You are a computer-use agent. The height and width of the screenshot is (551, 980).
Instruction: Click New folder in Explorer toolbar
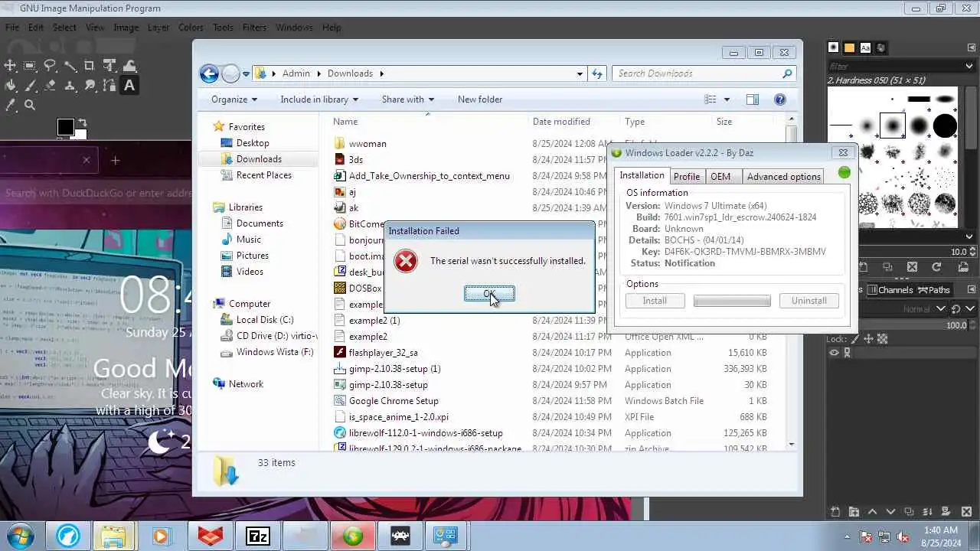pos(480,99)
